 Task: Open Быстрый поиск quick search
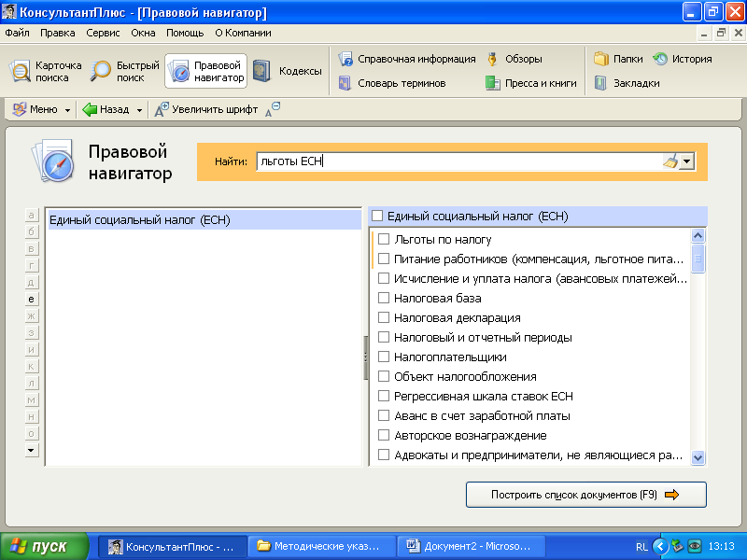(125, 72)
